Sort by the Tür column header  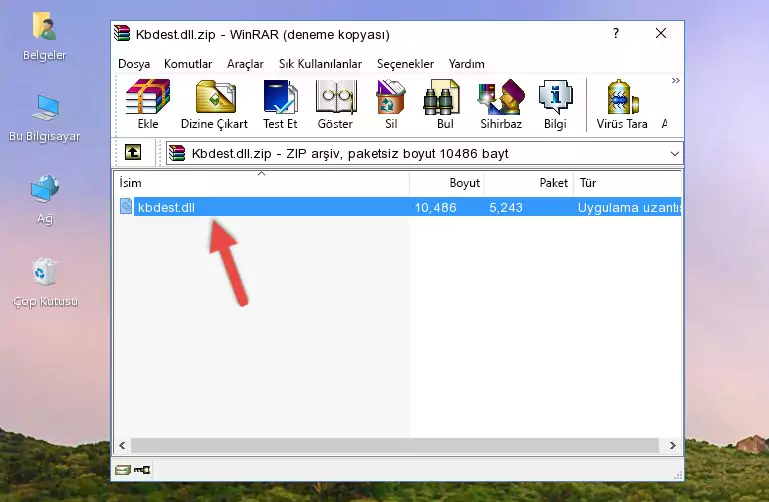pyautogui.click(x=627, y=183)
